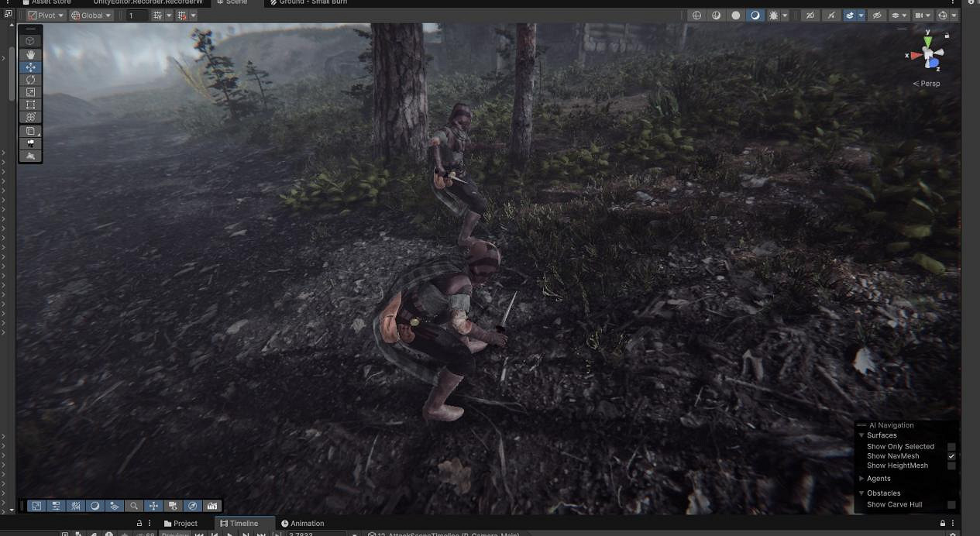
Task: Select the Rect transform tool
Action: pos(30,105)
